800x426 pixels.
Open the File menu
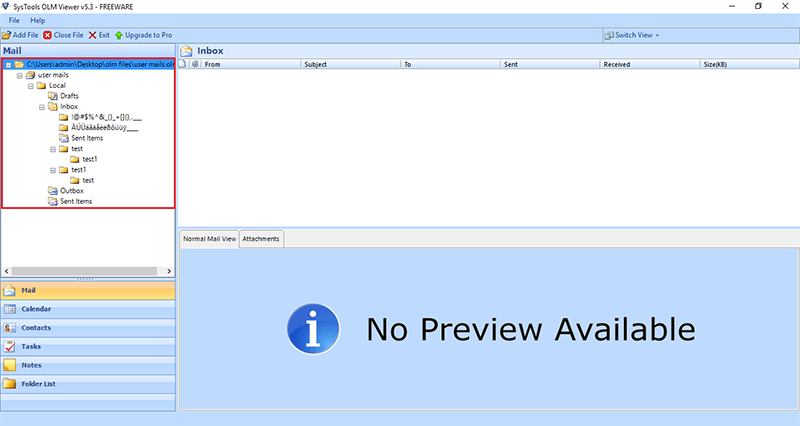tap(14, 20)
